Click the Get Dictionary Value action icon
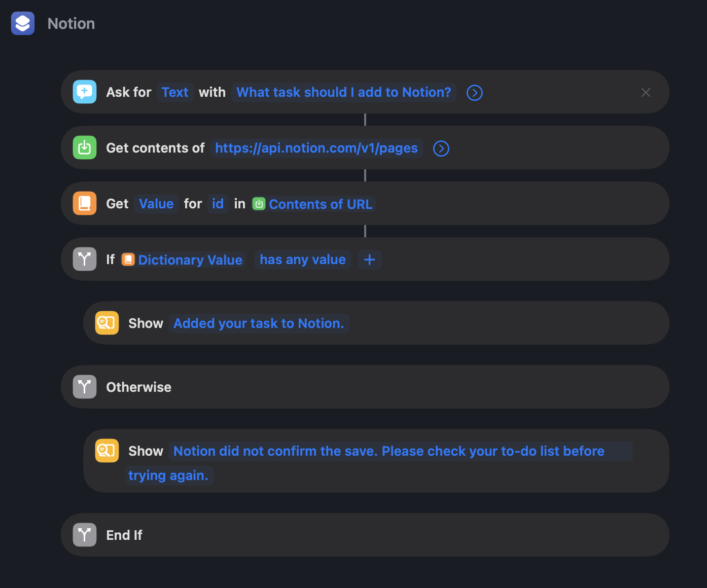The image size is (707, 588). 85,203
